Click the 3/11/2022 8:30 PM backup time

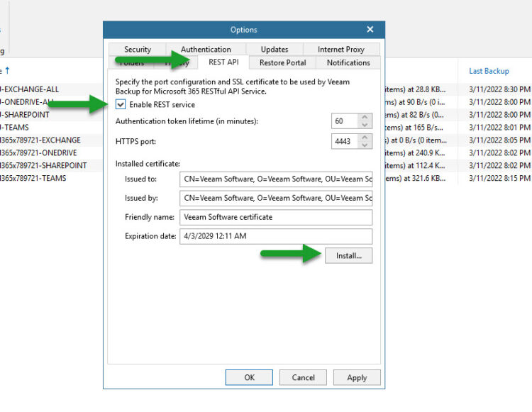coord(499,89)
